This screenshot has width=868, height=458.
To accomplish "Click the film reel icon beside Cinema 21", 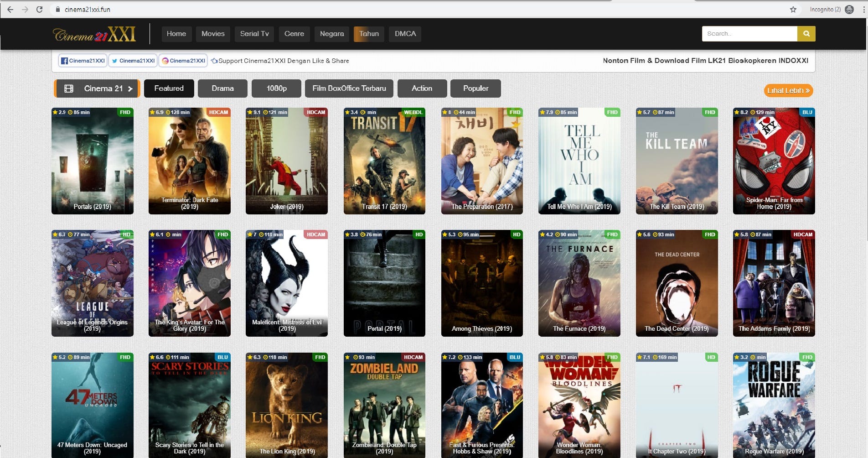I will pyautogui.click(x=69, y=88).
